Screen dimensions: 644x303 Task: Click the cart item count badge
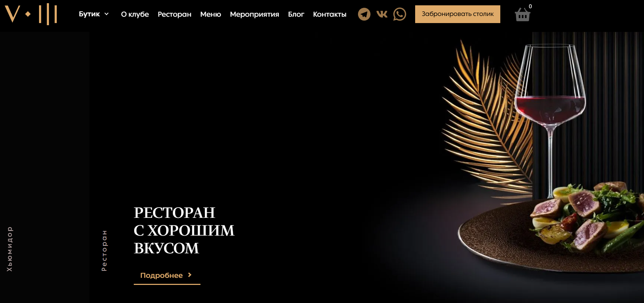(530, 6)
